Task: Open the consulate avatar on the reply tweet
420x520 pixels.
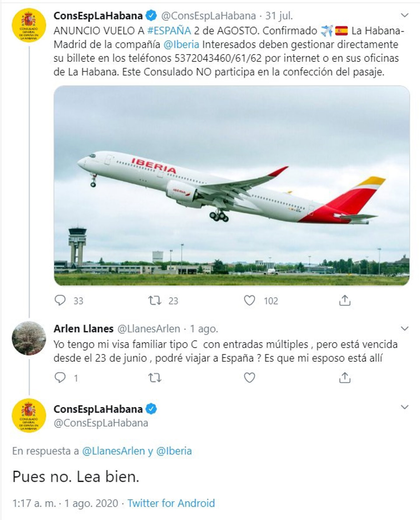Action: pyautogui.click(x=29, y=416)
